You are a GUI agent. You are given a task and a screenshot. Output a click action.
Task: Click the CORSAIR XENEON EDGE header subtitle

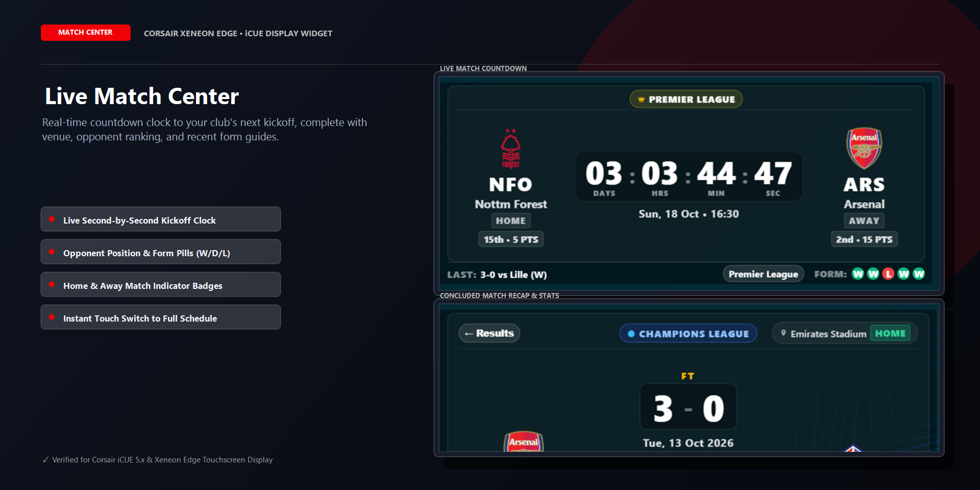click(238, 33)
